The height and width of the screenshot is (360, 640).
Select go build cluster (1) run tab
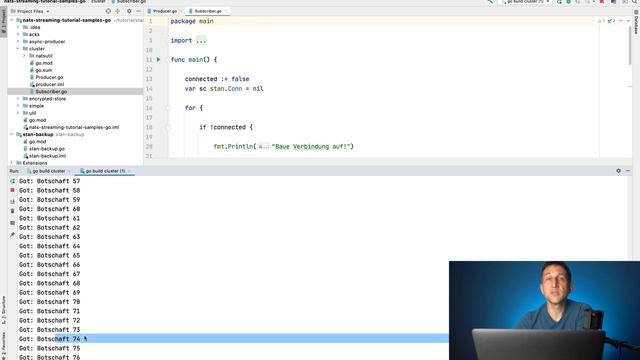pos(105,171)
